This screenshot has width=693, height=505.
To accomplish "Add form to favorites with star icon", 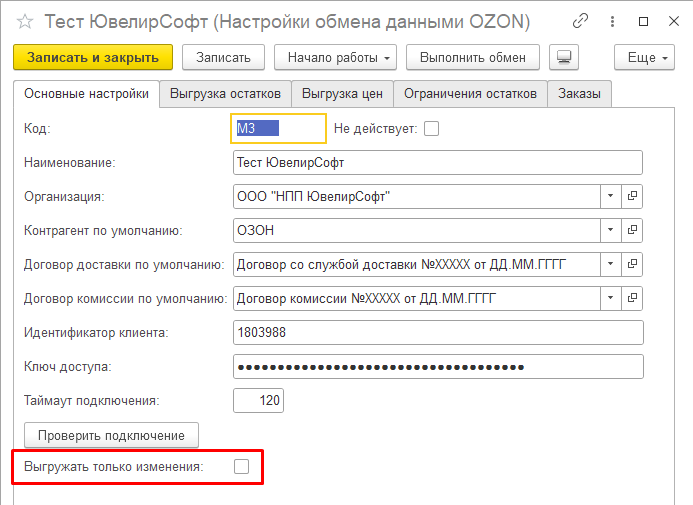I will pyautogui.click(x=25, y=21).
